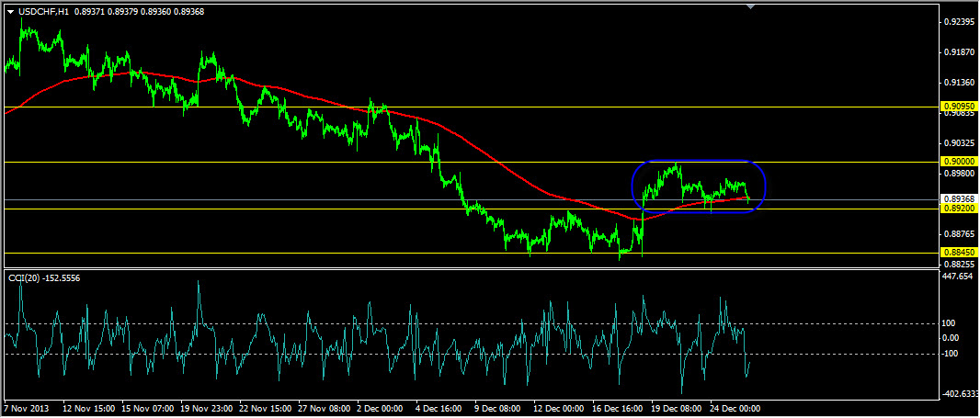
Task: Click the 19 Dec 08:00 time label
Action: click(x=675, y=409)
